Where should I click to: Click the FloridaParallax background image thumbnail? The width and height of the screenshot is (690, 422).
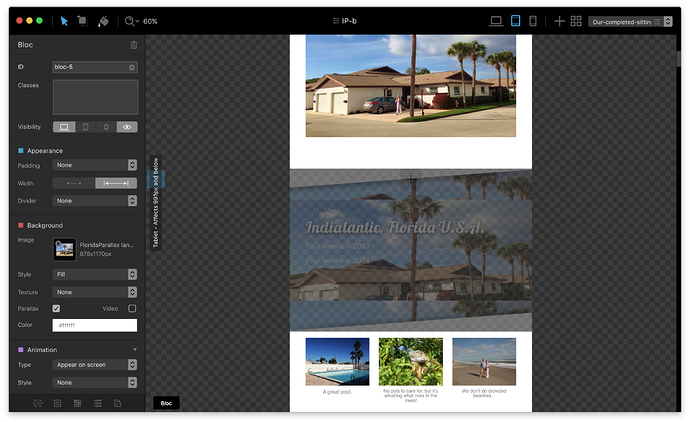tap(64, 249)
